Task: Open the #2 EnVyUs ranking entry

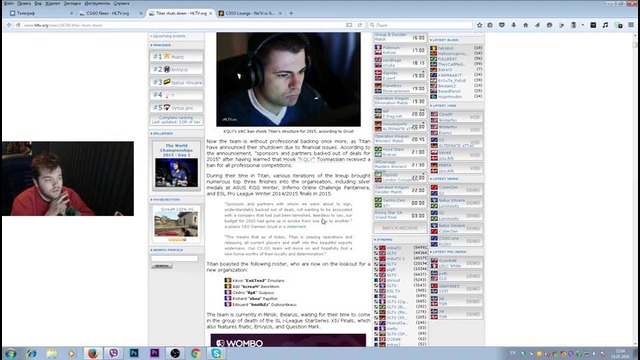Action: pyautogui.click(x=176, y=69)
